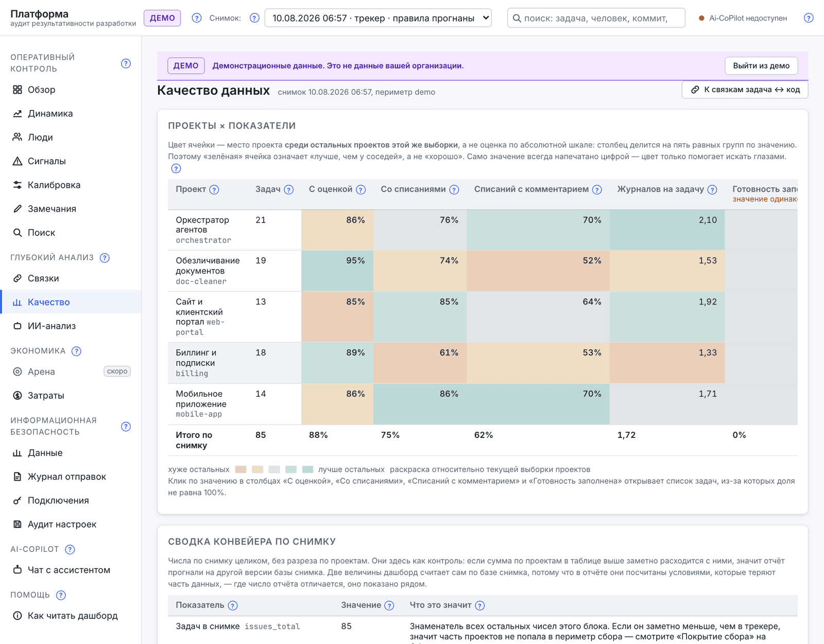The width and height of the screenshot is (824, 644).
Task: Click the Журнал отправок document icon
Action: (x=18, y=477)
